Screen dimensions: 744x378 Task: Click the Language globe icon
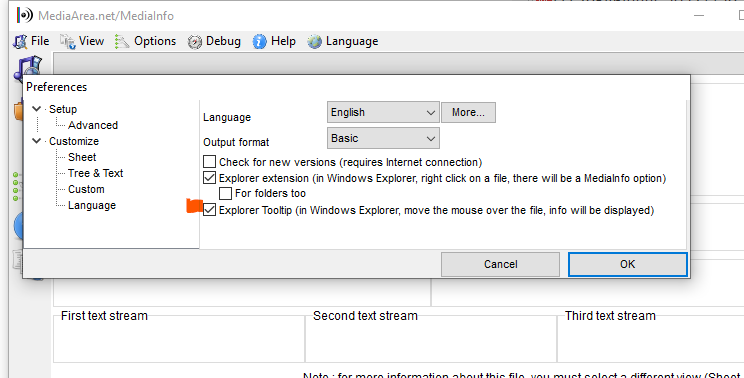314,42
